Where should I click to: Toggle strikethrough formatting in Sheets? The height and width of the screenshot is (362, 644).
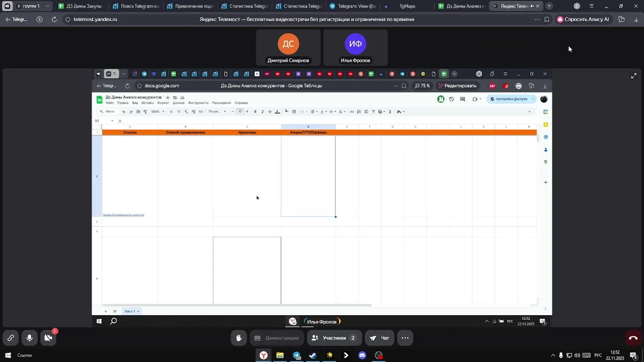point(270,112)
